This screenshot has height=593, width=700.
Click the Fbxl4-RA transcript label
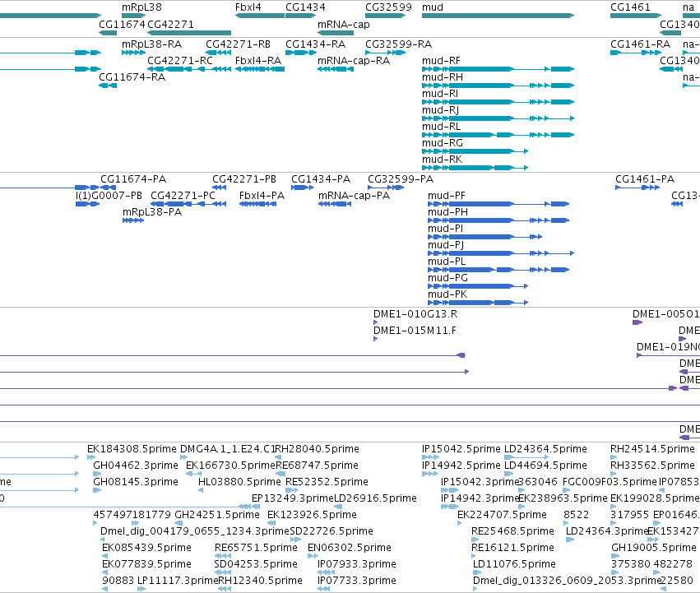pyautogui.click(x=258, y=60)
